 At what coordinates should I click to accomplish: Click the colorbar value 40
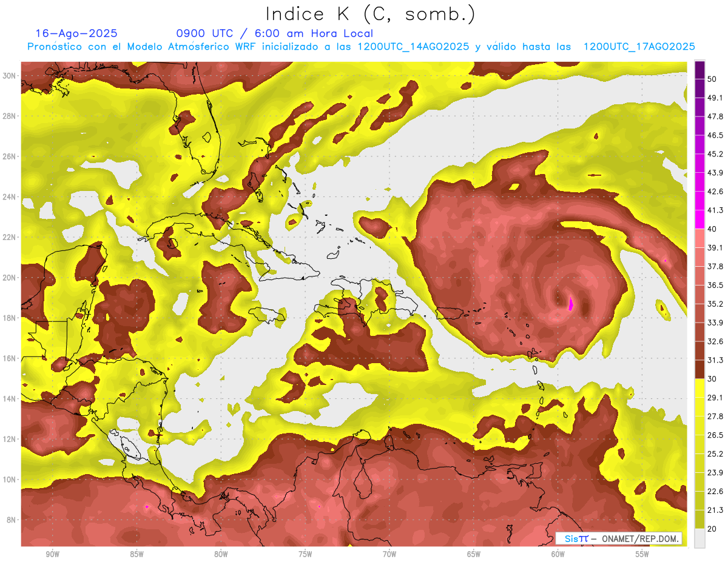[x=712, y=229]
